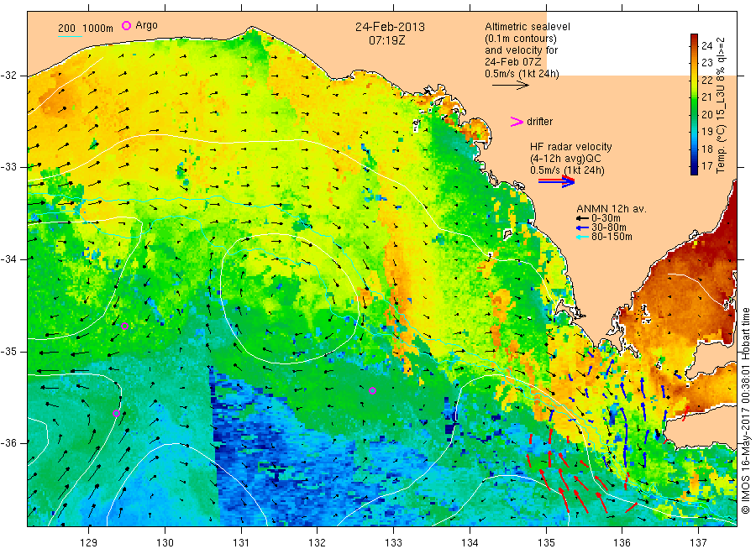Click the -34 latitude axis label
The image size is (756, 554).
(x=8, y=259)
